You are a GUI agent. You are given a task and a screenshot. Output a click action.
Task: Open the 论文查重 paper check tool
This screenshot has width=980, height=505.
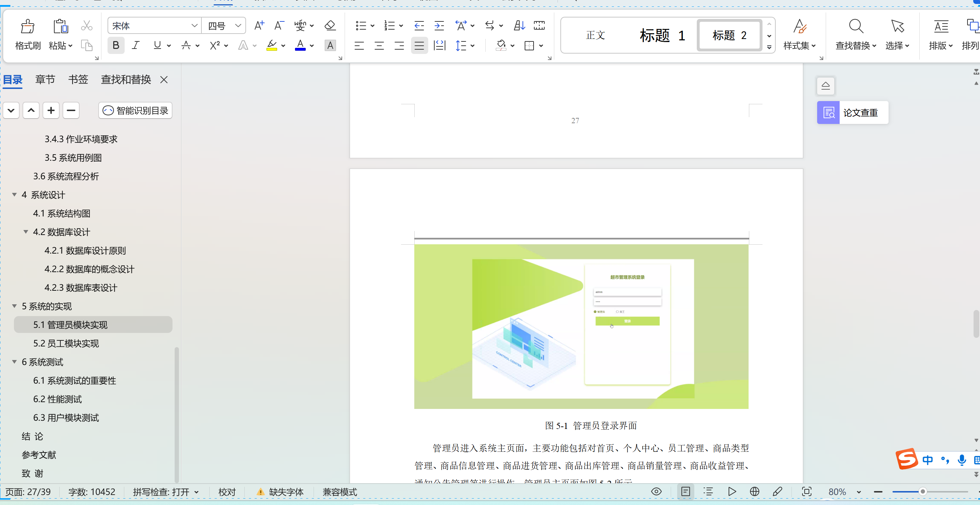click(852, 112)
